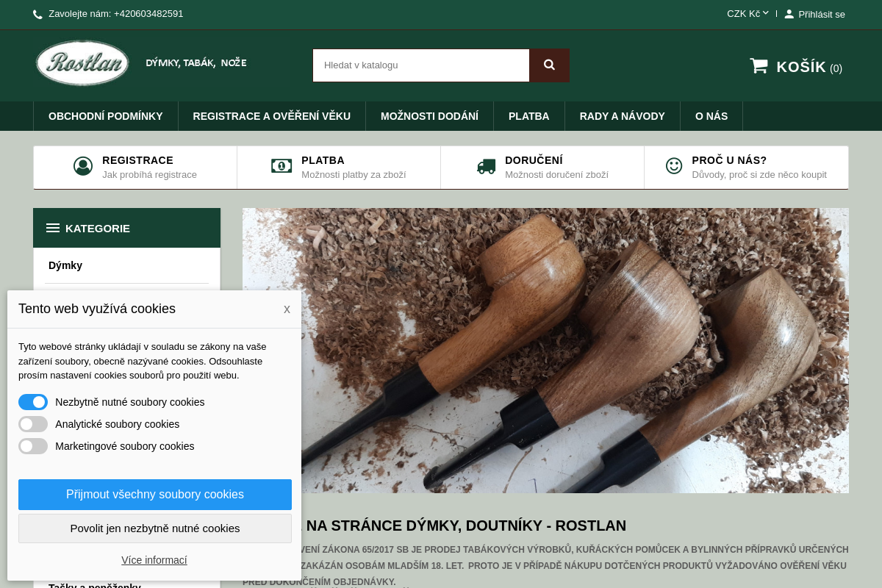This screenshot has height=588, width=882.
Task: Close the cookies dialog with the x
Action: pyautogui.click(x=287, y=309)
